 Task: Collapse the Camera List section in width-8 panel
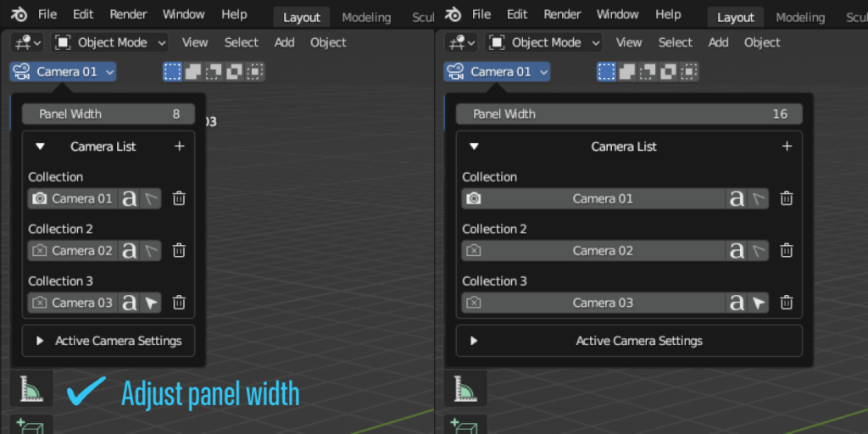[x=40, y=147]
